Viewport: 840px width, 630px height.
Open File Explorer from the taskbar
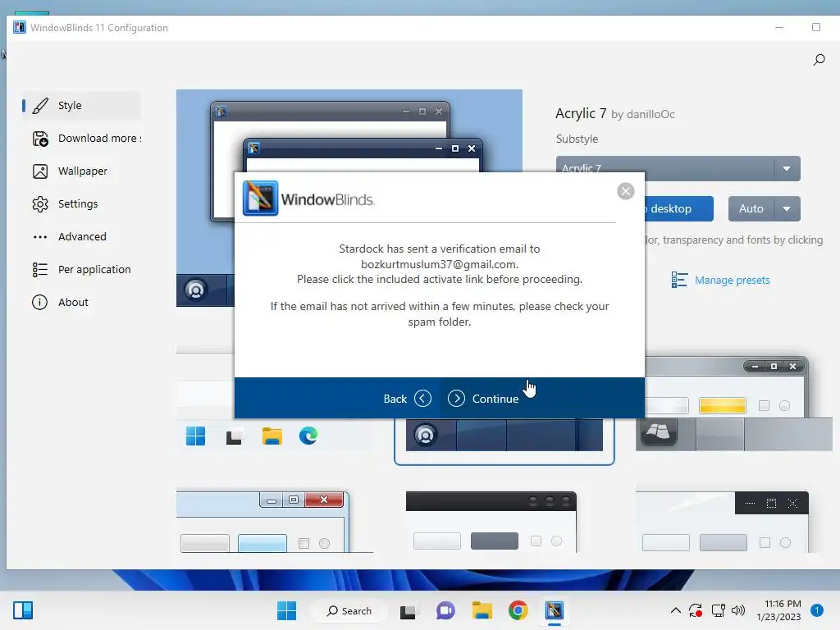pos(482,610)
